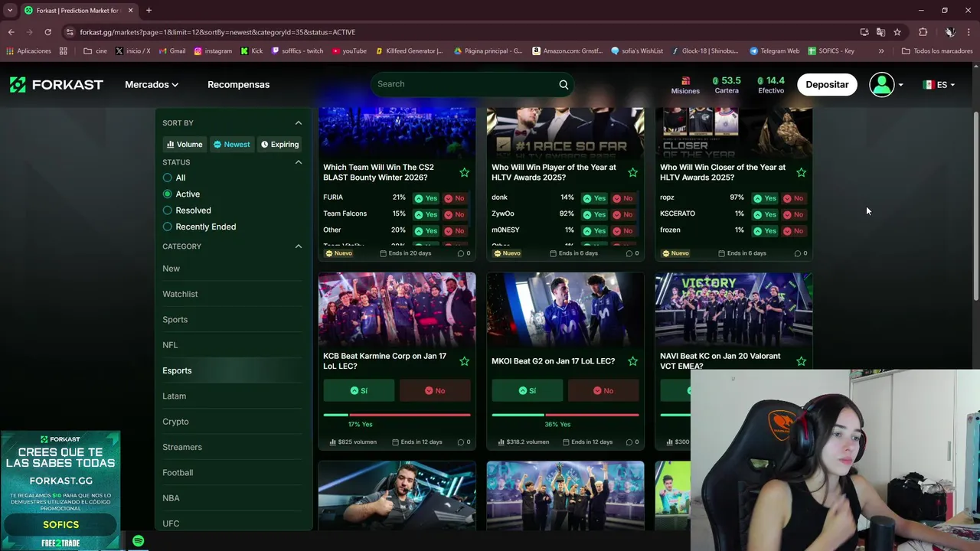The image size is (980, 551).
Task: Open the Recompensas menu item
Action: [x=238, y=84]
